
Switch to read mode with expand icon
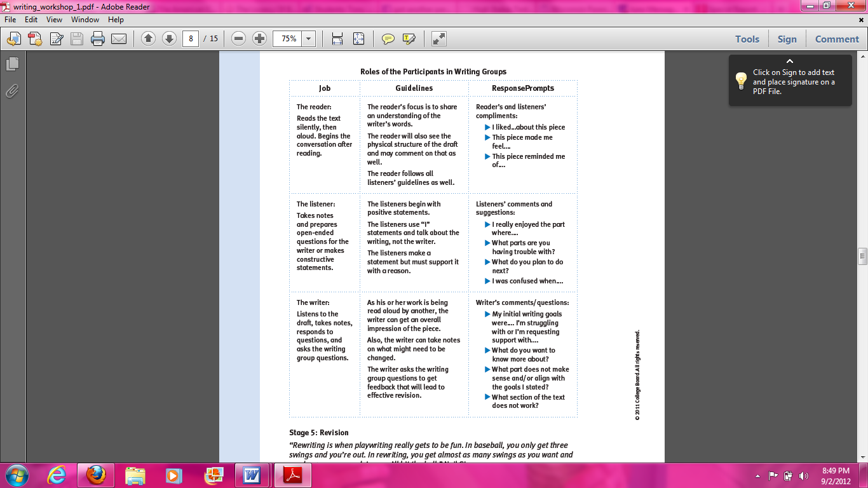tap(438, 39)
